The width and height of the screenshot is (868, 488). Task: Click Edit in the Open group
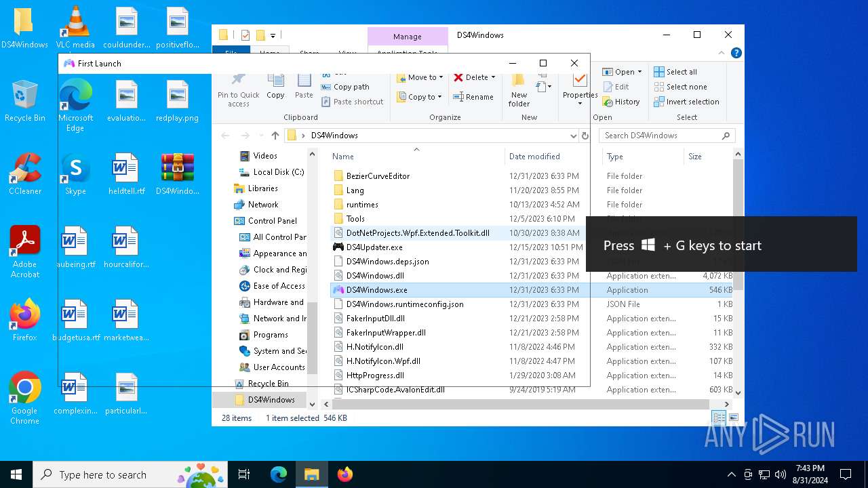[616, 87]
